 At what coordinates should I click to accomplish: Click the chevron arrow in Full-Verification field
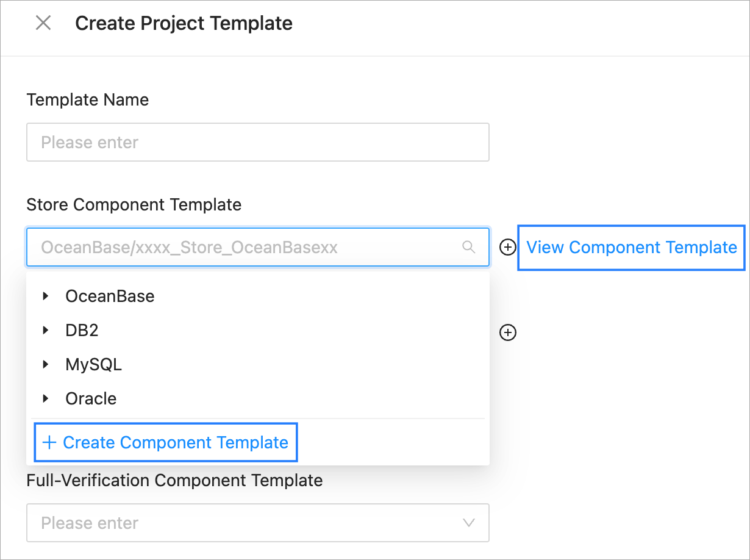pyautogui.click(x=468, y=523)
